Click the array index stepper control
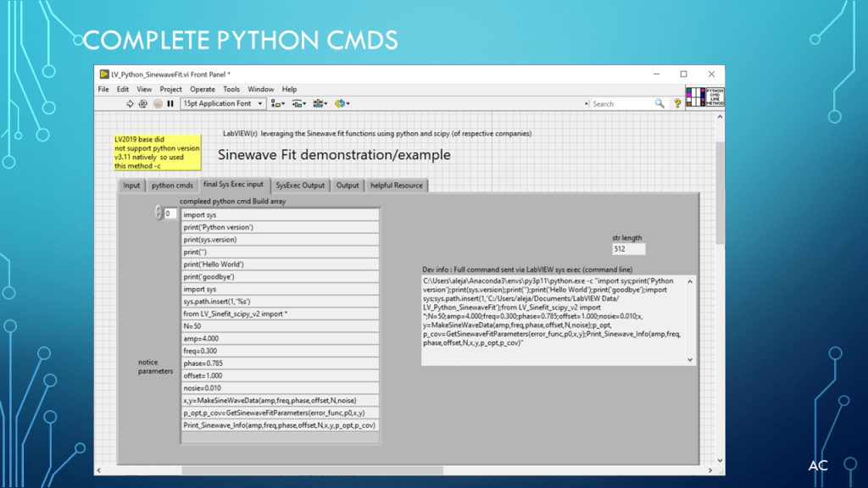The image size is (868, 488). click(x=159, y=213)
